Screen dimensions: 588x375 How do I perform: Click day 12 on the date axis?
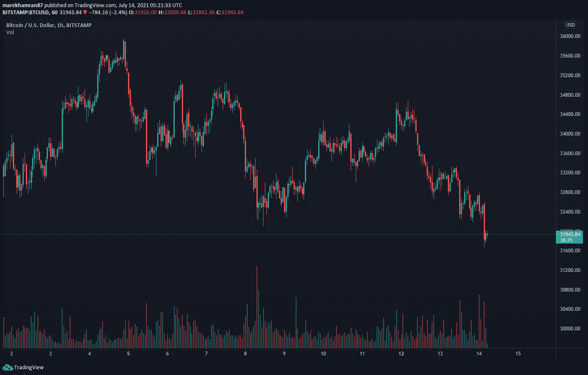pos(401,354)
